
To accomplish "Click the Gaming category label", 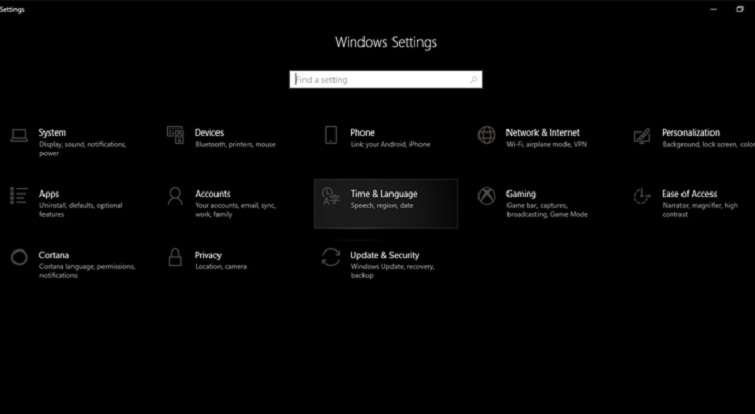I will point(520,194).
